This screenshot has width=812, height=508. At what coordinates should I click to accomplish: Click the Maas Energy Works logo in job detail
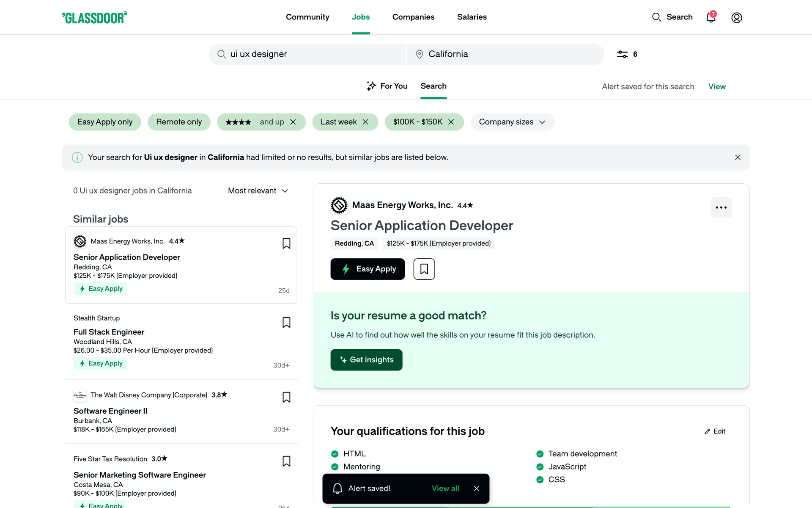pos(339,205)
